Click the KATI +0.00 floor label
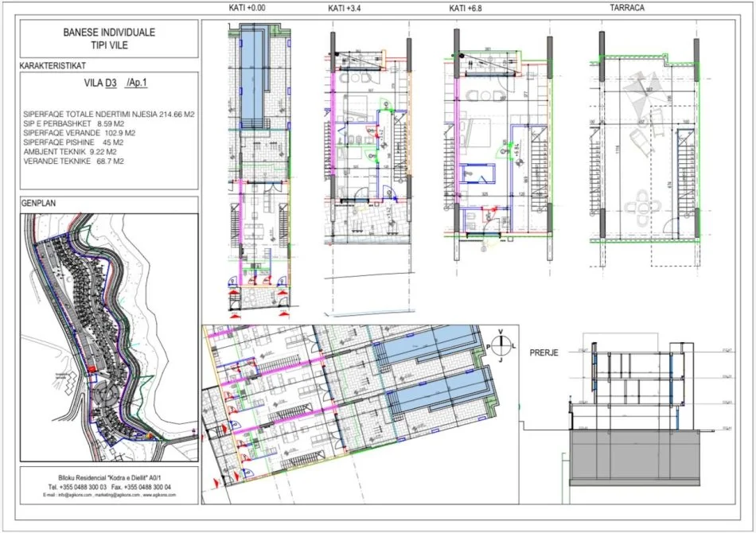756x533 pixels. point(247,7)
